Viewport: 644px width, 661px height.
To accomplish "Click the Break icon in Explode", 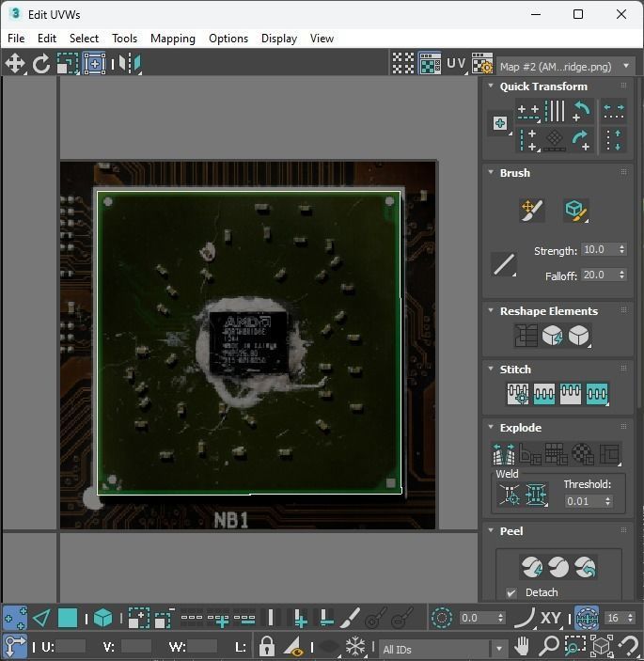I will pyautogui.click(x=504, y=453).
